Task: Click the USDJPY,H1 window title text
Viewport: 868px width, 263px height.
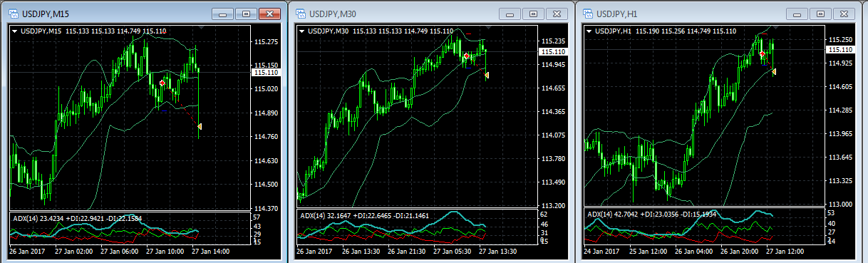Action: [x=618, y=14]
